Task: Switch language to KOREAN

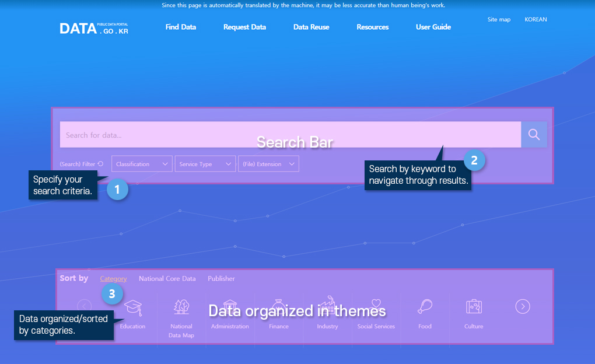Action: point(535,19)
